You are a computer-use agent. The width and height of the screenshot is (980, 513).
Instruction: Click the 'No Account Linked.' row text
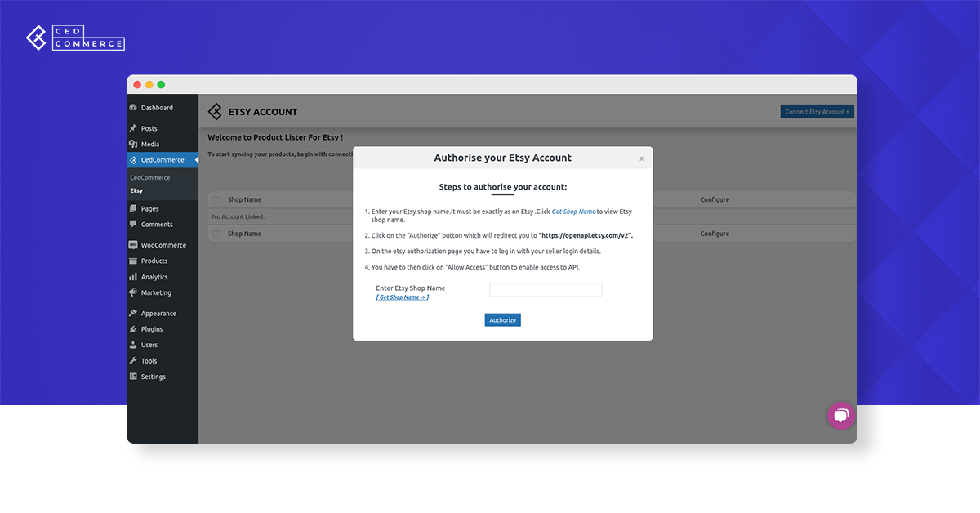pyautogui.click(x=238, y=217)
